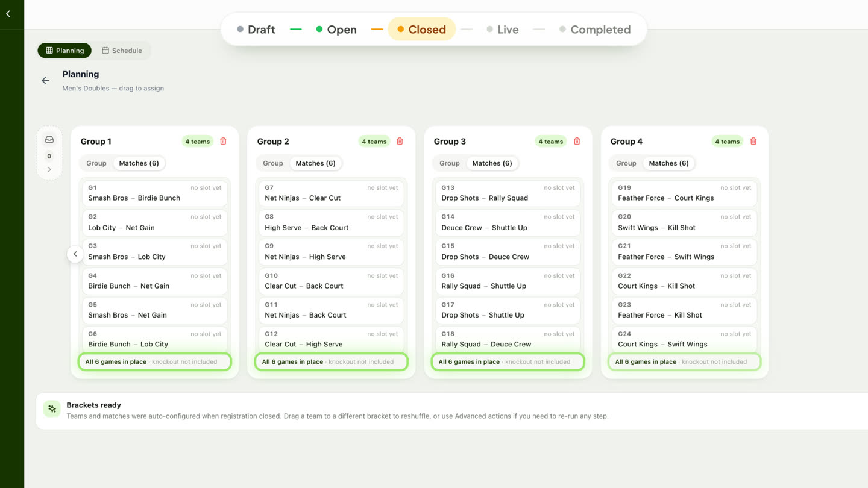The width and height of the screenshot is (868, 488).
Task: Click Group 1 'All 6 games in place' status
Action: (x=155, y=362)
